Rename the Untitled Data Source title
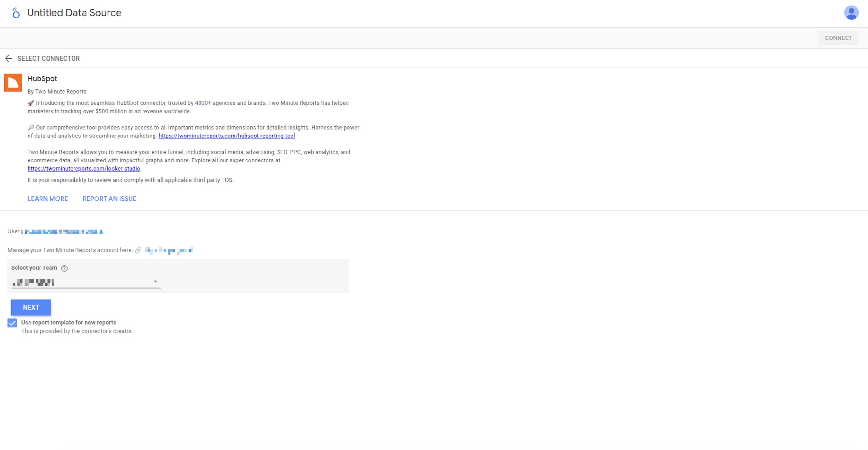 (74, 13)
